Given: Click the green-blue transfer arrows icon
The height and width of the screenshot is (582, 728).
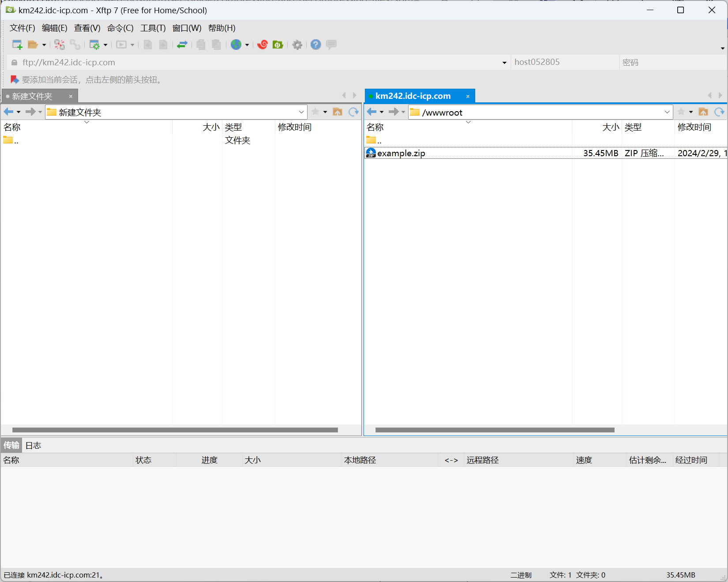Looking at the screenshot, I should point(182,45).
